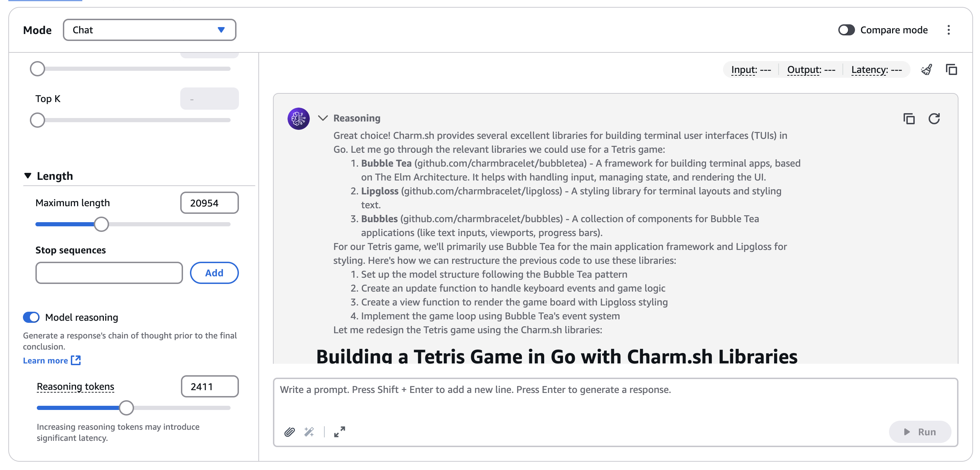980x470 pixels.
Task: Copy the model response message
Action: click(909, 119)
